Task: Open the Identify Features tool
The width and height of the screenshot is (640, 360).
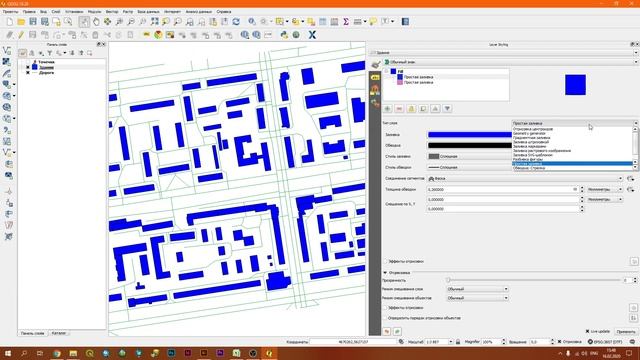Action: tap(252, 22)
